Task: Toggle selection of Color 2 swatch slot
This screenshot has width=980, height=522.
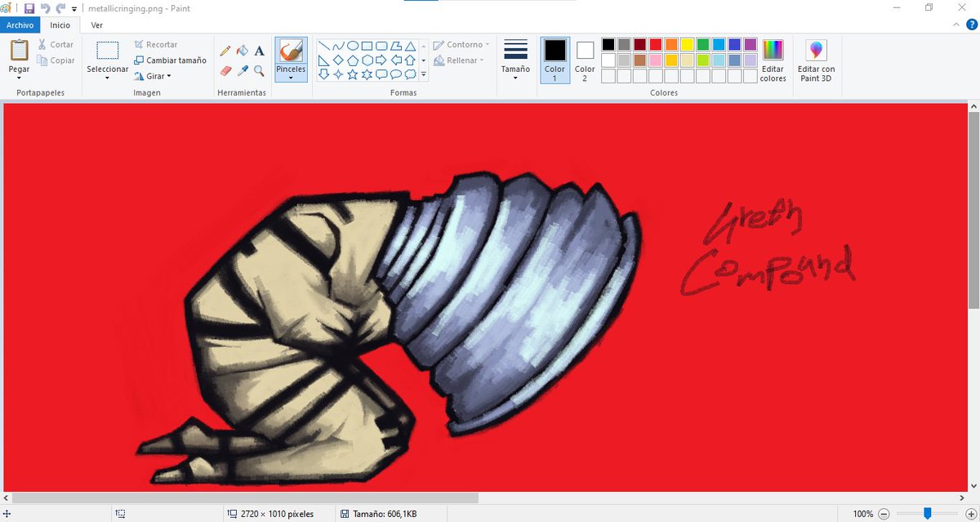Action: pos(584,57)
